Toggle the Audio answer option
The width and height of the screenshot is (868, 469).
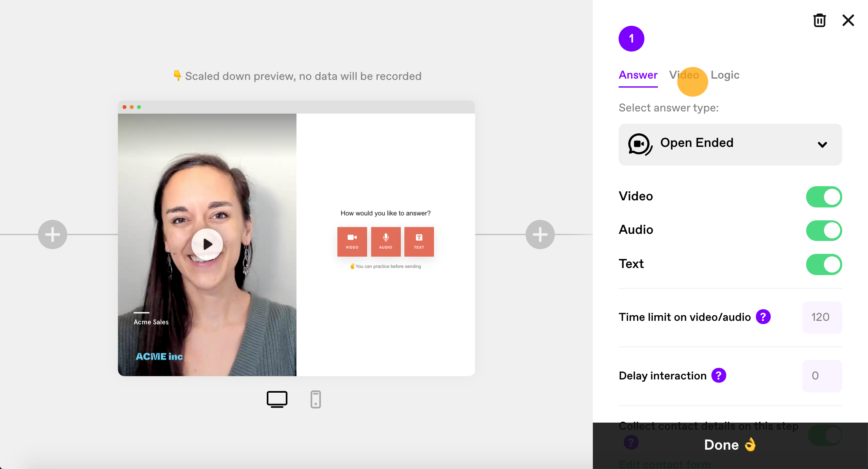[x=824, y=230]
